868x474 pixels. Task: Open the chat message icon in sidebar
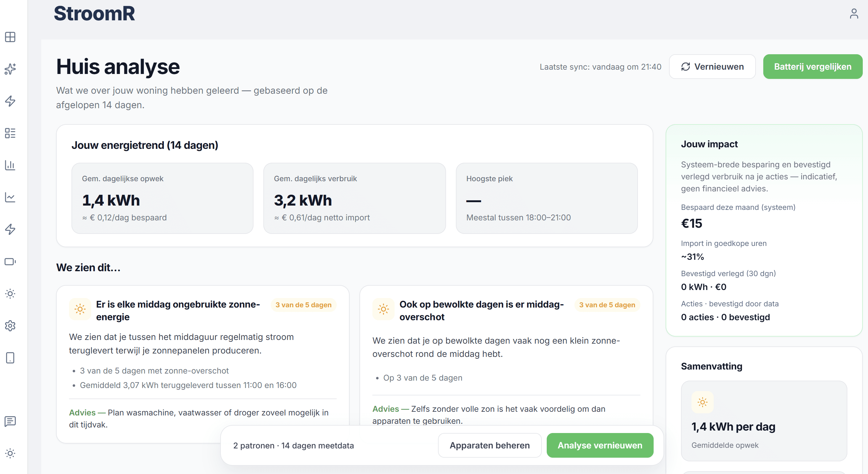pos(10,421)
